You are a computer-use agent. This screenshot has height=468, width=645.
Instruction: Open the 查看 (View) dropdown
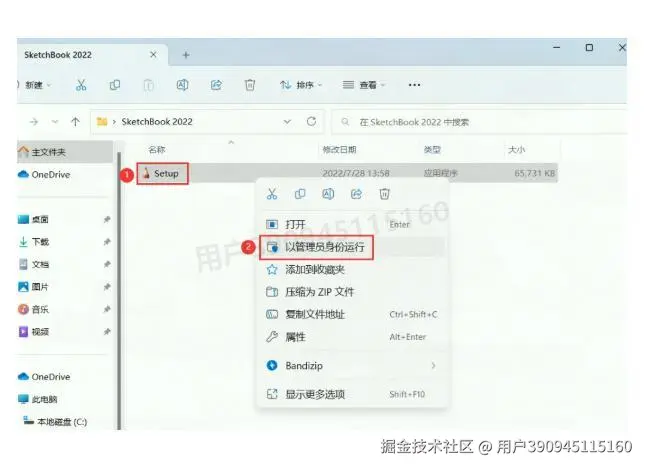(364, 85)
